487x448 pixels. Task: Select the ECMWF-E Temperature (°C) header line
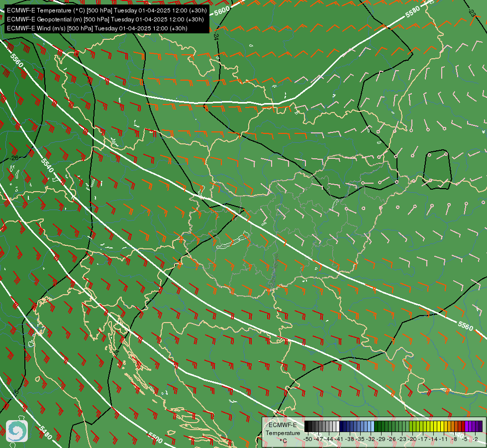[107, 10]
